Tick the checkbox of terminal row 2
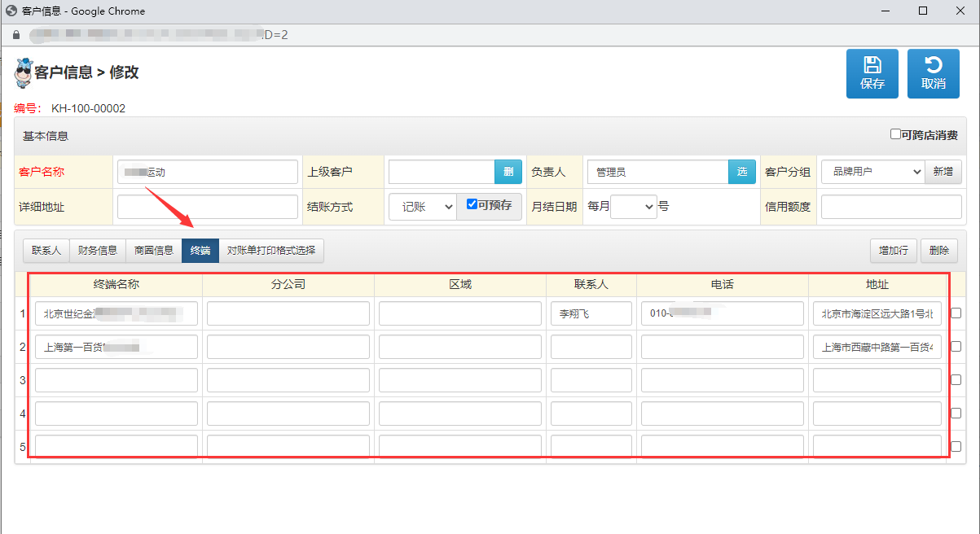 [x=956, y=346]
